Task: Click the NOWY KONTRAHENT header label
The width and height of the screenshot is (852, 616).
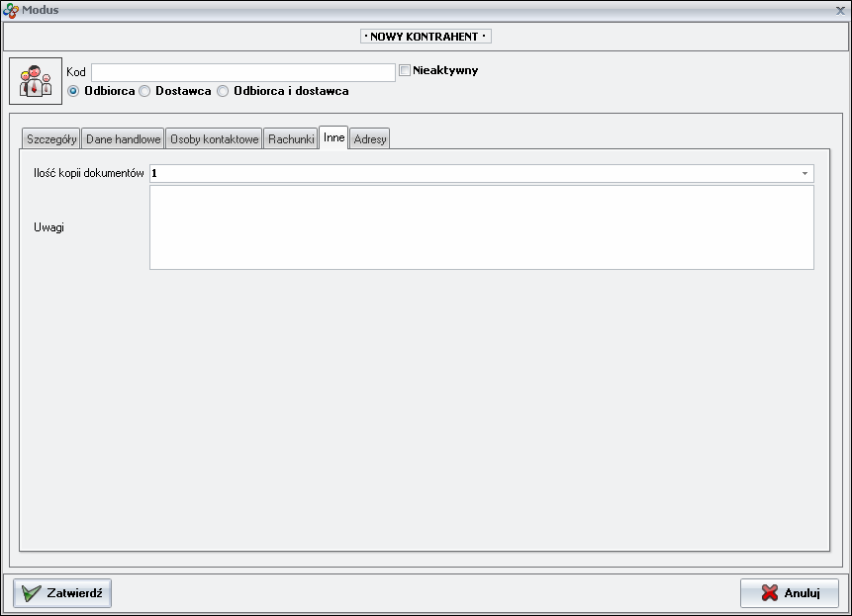Action: pos(426,37)
